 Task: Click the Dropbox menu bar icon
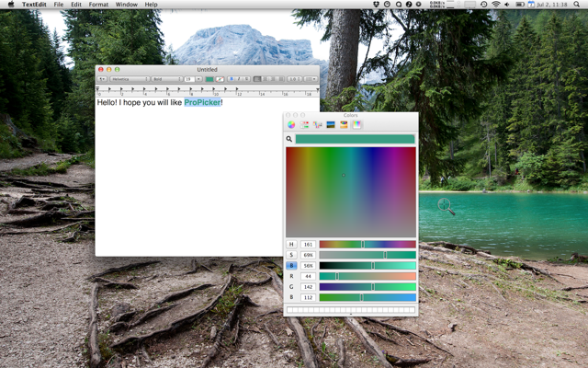[x=377, y=5]
